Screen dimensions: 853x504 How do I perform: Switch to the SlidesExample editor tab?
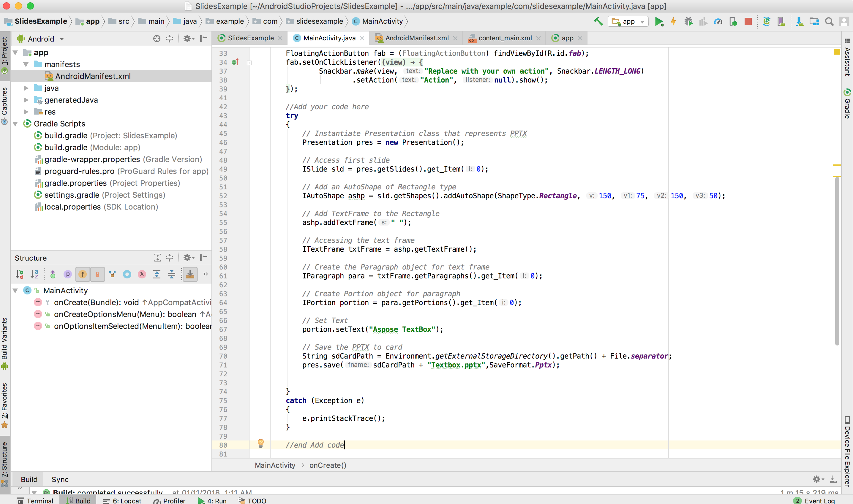click(x=250, y=38)
